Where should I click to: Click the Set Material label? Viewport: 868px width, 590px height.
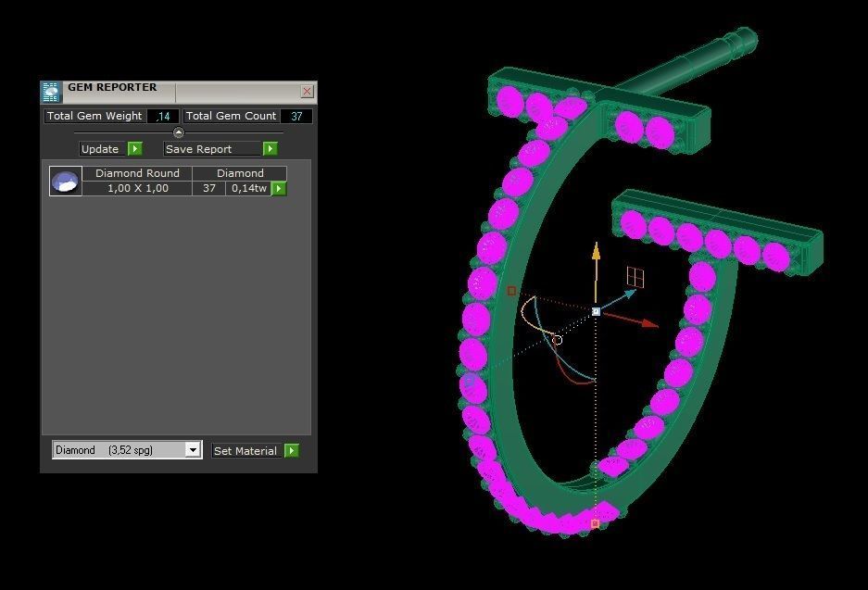tap(247, 450)
